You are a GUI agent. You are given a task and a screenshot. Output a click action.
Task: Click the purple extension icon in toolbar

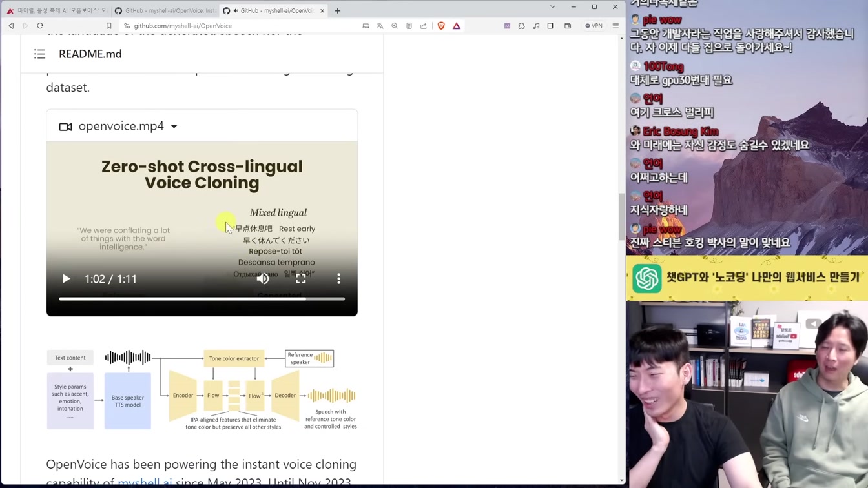tap(507, 26)
